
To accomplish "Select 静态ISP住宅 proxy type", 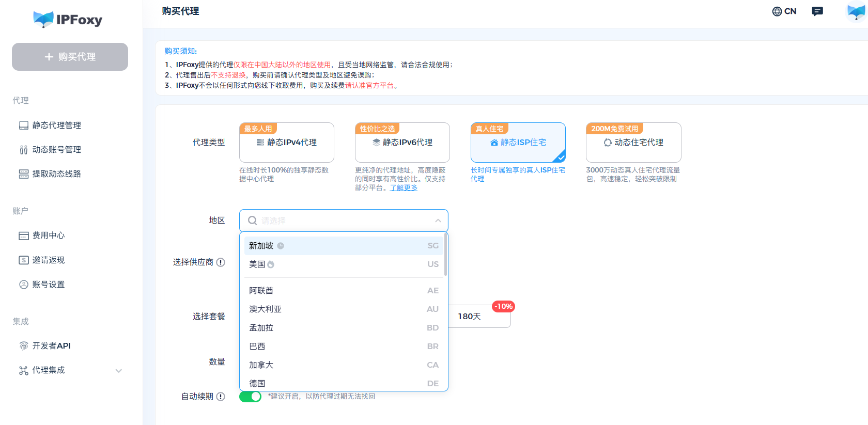I will click(x=518, y=143).
